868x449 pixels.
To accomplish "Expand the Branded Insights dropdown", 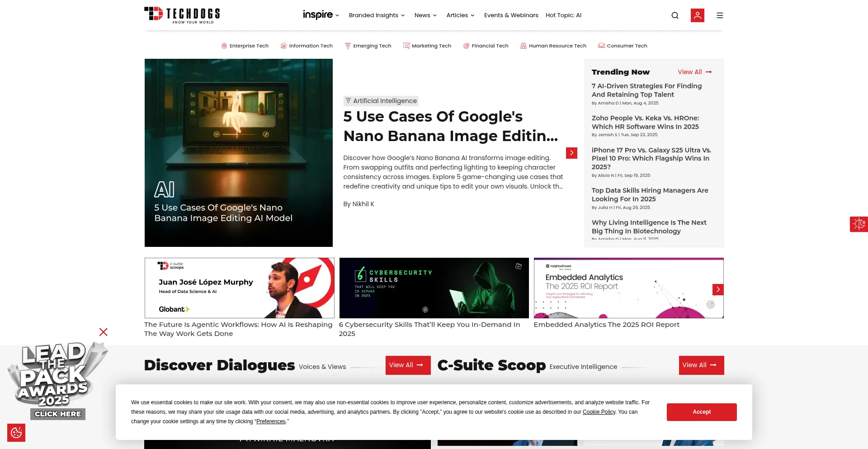I will (x=377, y=15).
